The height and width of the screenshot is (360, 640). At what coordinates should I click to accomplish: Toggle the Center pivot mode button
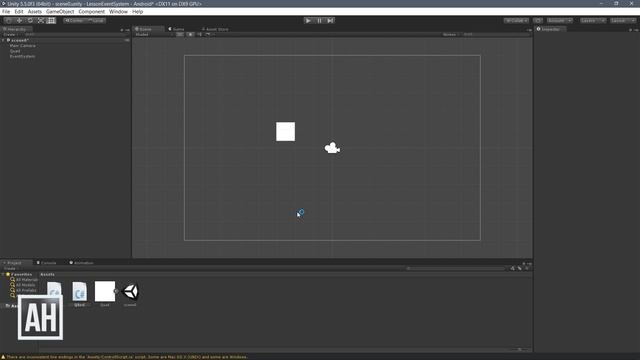click(x=73, y=20)
